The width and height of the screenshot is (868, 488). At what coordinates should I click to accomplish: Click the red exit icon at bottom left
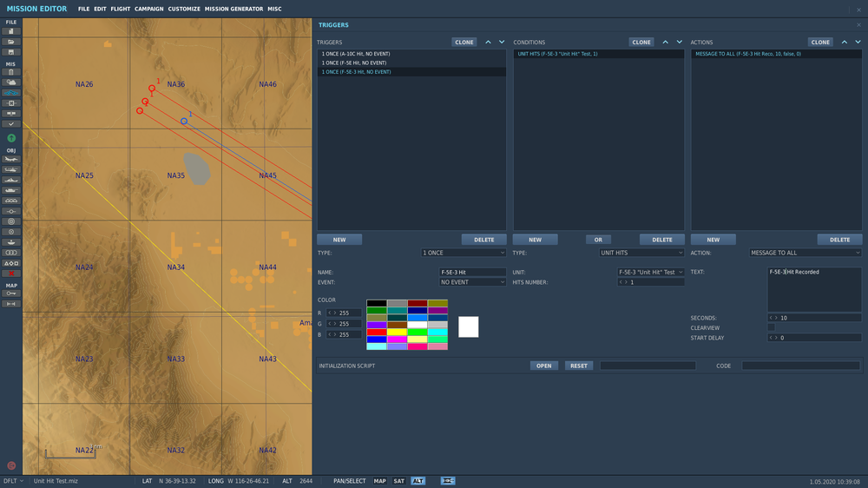(x=11, y=465)
